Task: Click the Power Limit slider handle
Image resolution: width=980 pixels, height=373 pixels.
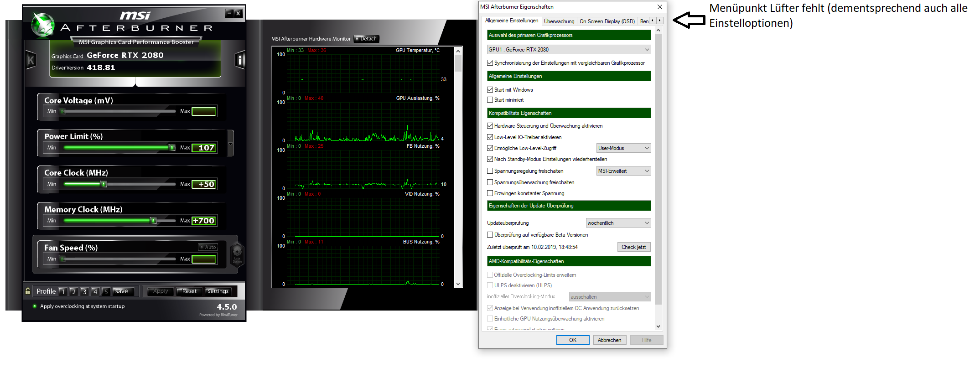Action: coord(172,147)
